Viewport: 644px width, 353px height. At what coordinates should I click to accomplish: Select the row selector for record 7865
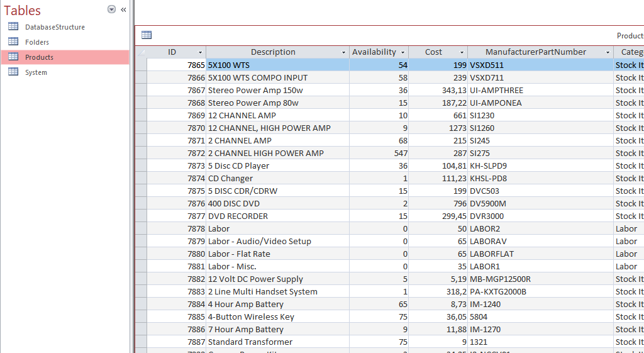click(x=141, y=65)
